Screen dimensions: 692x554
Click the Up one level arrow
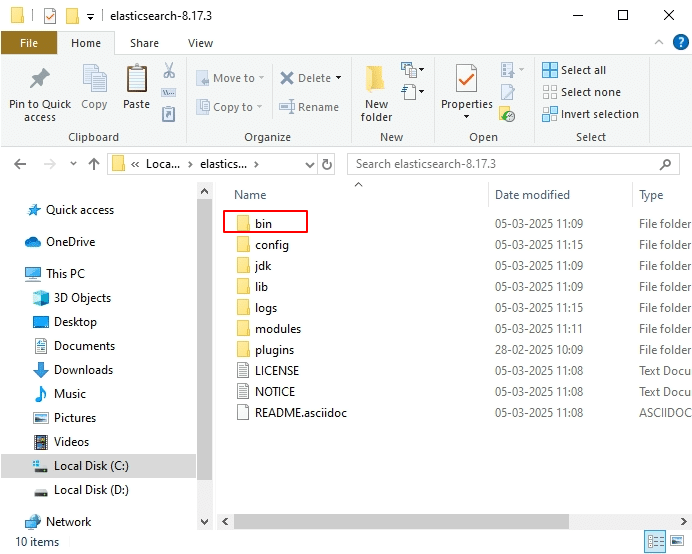point(93,164)
